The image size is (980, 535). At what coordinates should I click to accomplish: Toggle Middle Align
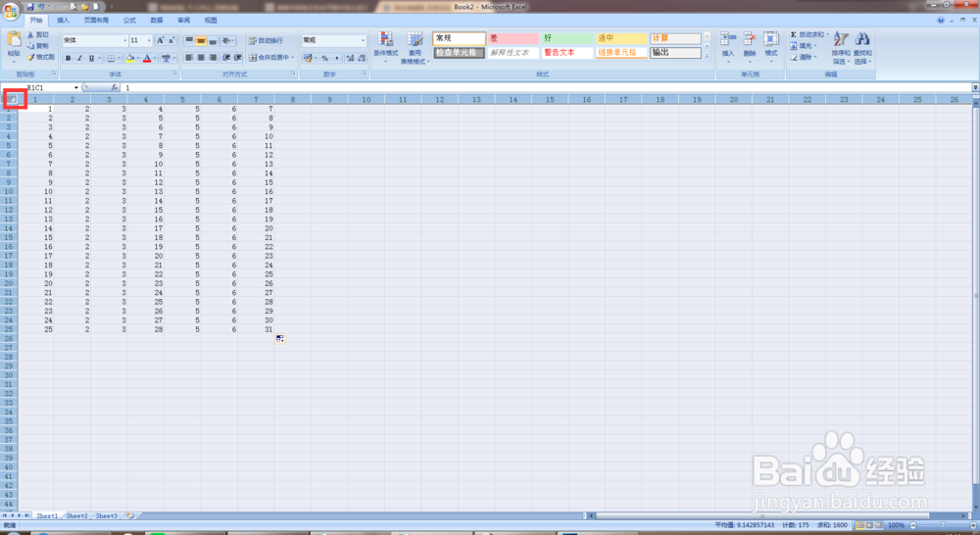click(201, 40)
